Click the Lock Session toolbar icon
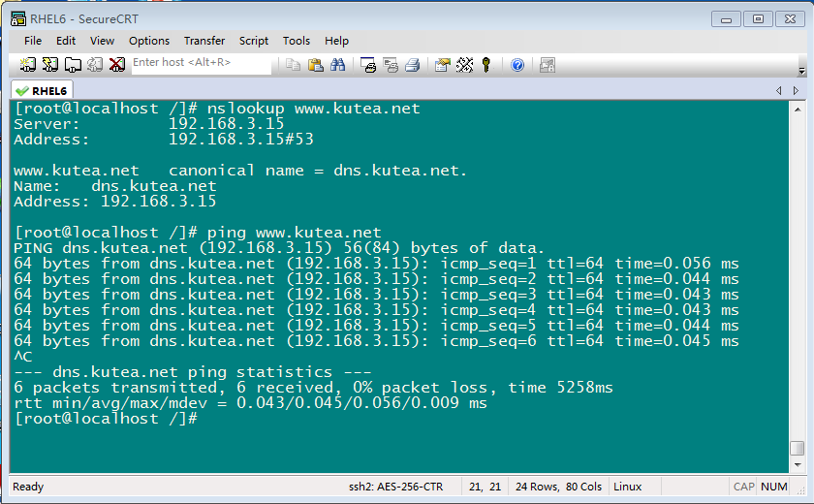814x504 pixels. click(548, 65)
